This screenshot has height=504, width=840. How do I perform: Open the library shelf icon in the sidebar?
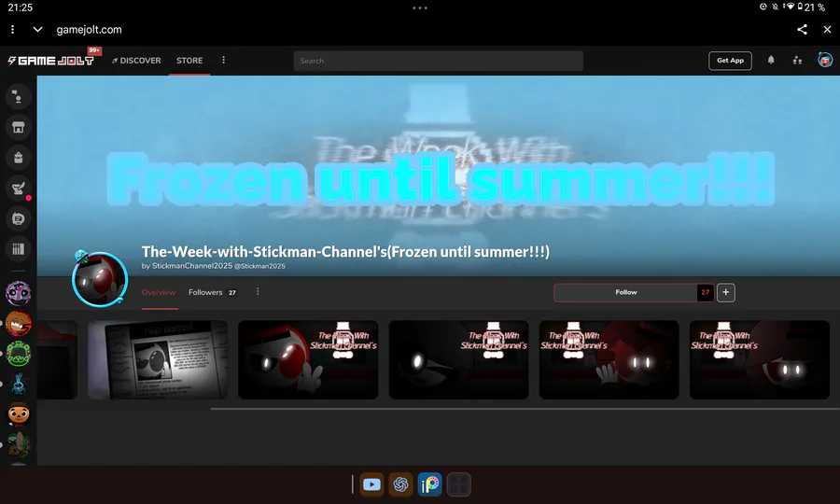[19, 249]
